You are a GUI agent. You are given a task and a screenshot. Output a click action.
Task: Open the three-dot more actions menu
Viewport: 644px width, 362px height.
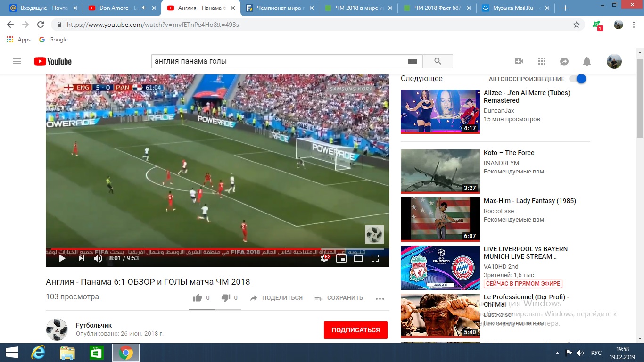380,298
